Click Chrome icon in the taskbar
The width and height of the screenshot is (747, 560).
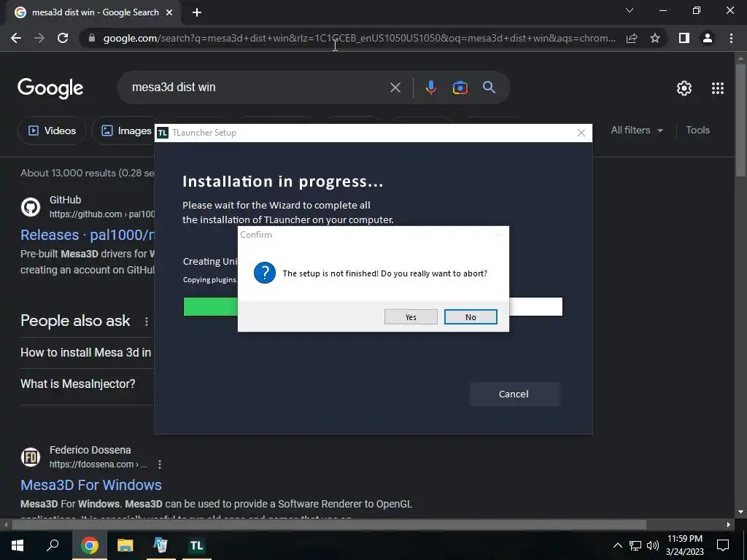[x=89, y=545]
